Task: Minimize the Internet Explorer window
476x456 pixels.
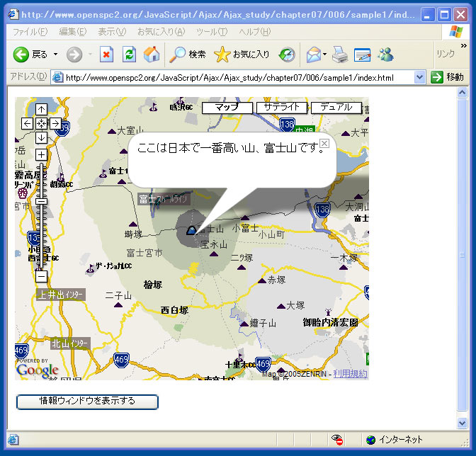Action: [427, 15]
